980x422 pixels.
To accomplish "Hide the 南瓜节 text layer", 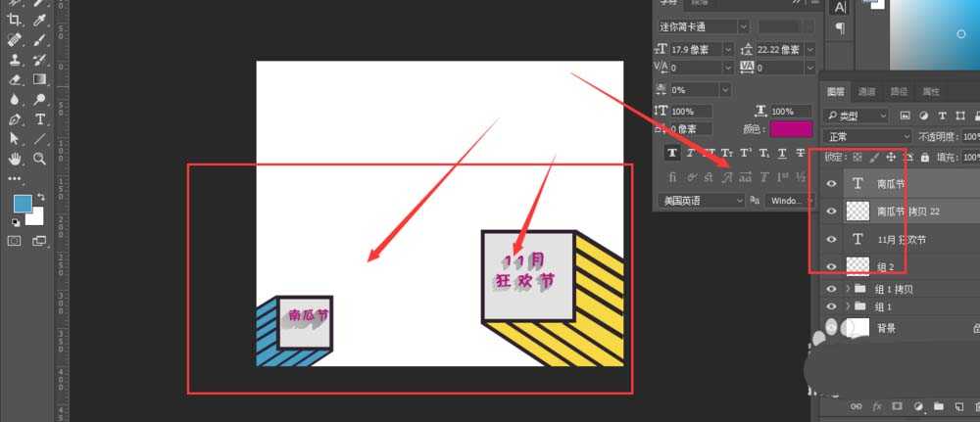I will 831,183.
